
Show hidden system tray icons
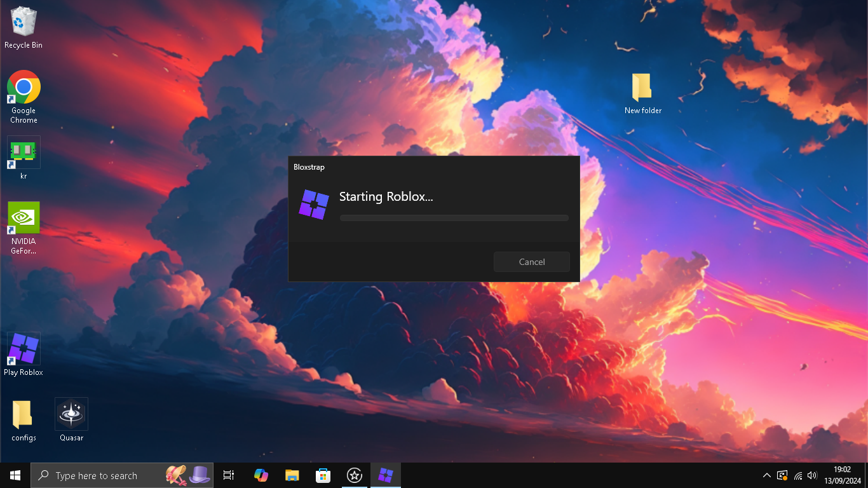point(766,475)
